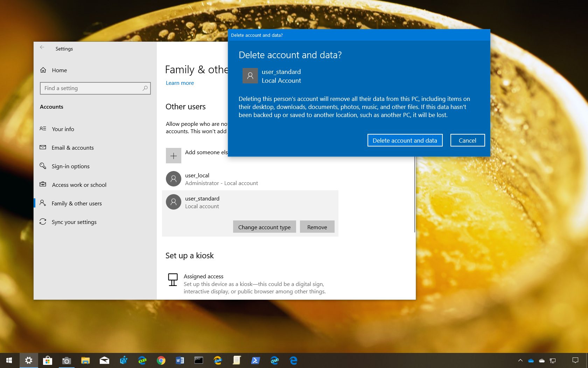
Task: Click the Add someone else plus icon
Action: click(x=173, y=155)
